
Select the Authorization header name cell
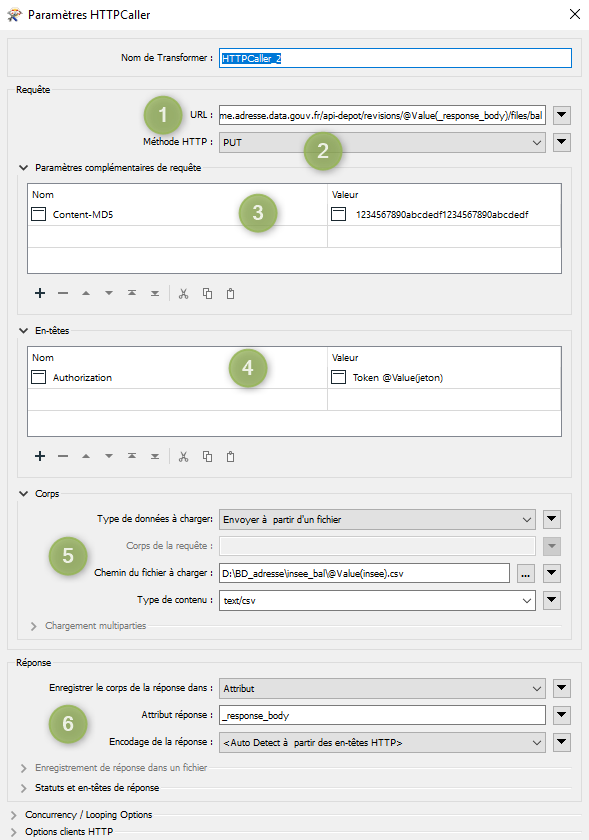(x=177, y=377)
